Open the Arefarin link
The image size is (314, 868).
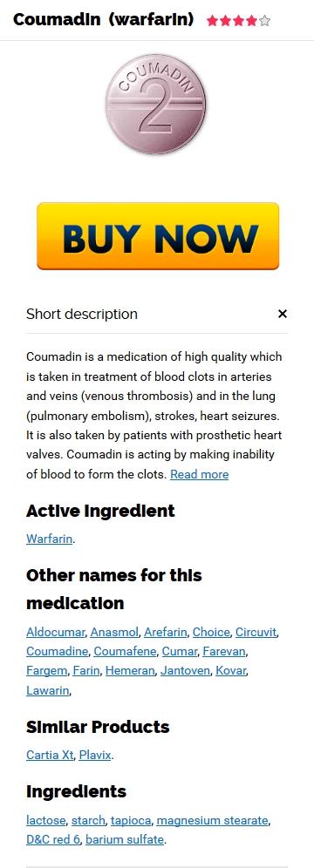[x=166, y=632]
